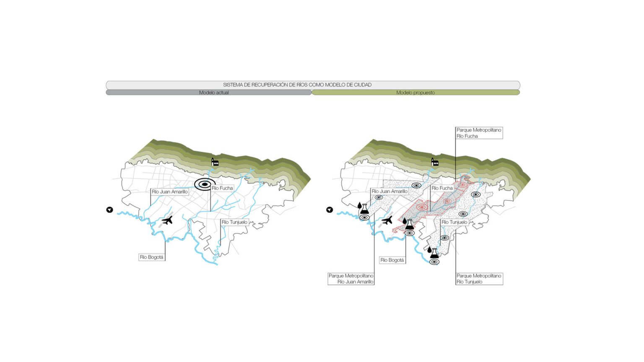
Task: Click the north arrow beside the right map
Action: click(x=330, y=210)
